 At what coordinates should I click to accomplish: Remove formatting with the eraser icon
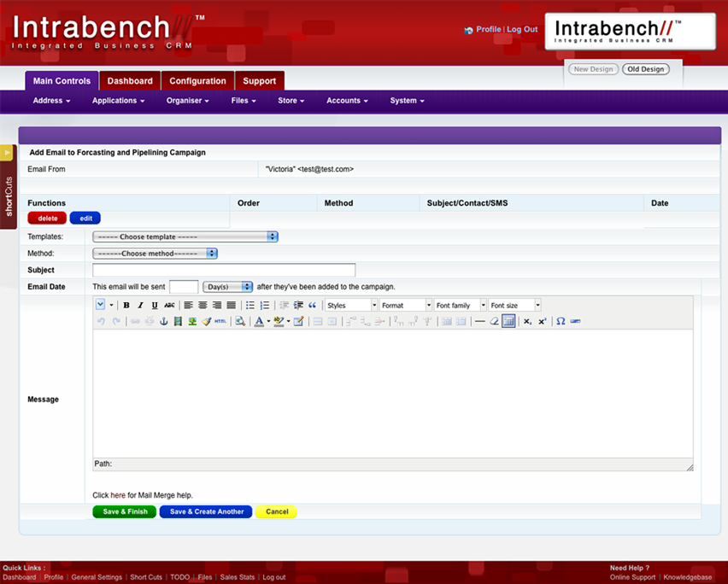[x=495, y=321]
